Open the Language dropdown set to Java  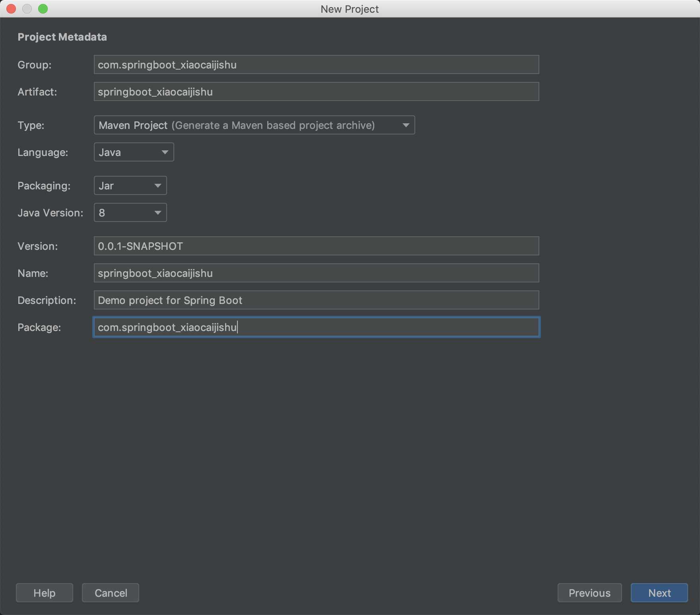[134, 152]
